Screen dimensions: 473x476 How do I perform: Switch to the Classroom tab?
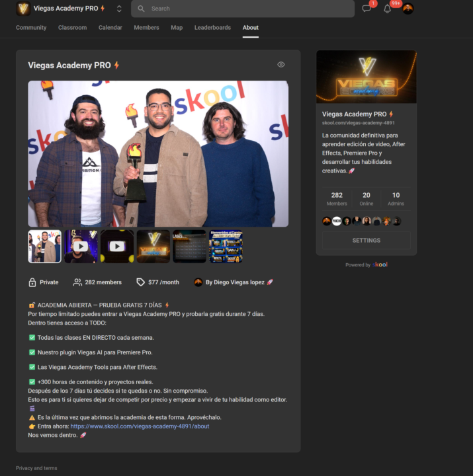click(x=72, y=28)
